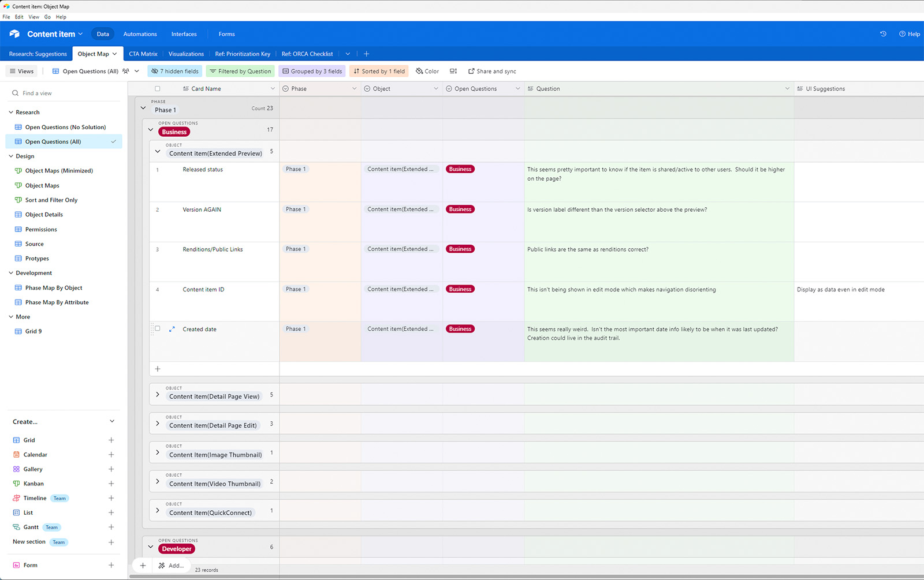Open the Filtered by Question button
This screenshot has width=924, height=580.
tap(240, 71)
